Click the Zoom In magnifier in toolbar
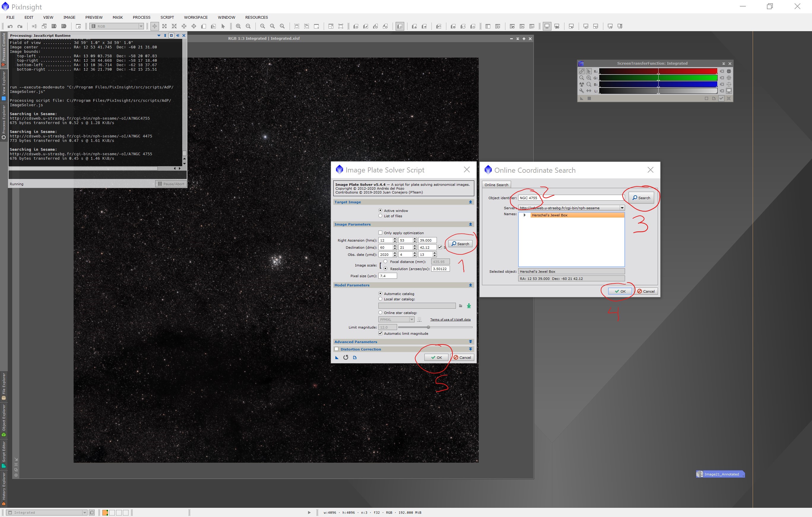The height and width of the screenshot is (517, 812). click(238, 26)
